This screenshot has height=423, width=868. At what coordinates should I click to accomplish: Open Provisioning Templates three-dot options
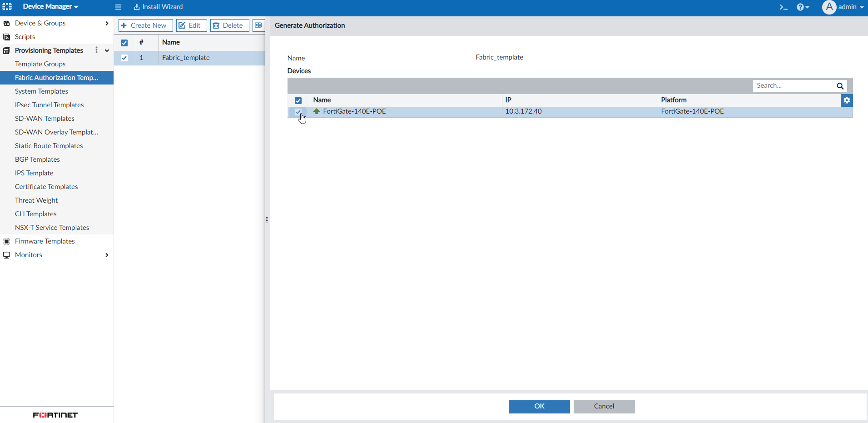tap(96, 50)
